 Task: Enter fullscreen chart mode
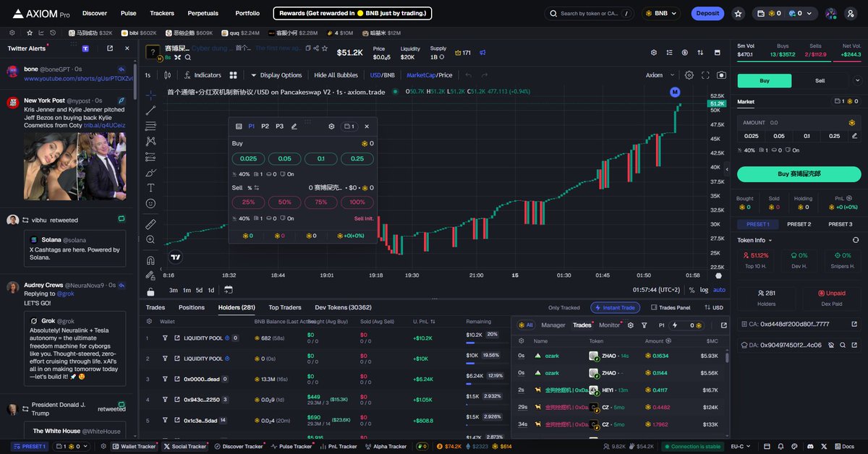705,75
